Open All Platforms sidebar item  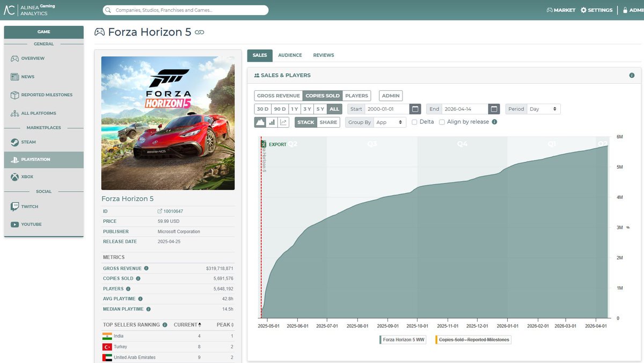43,113
